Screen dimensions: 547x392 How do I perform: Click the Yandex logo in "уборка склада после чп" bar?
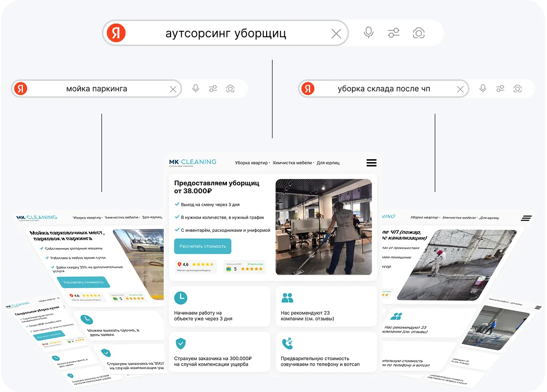(308, 89)
